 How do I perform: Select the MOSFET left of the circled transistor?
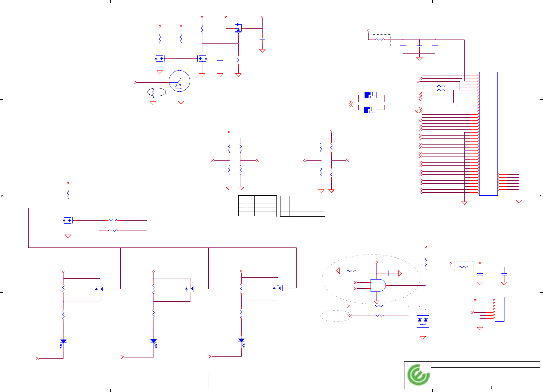(x=160, y=59)
